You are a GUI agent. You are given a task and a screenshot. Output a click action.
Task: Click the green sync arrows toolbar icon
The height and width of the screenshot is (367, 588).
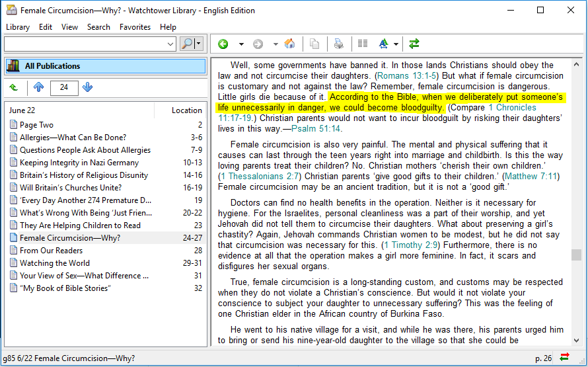pos(414,44)
